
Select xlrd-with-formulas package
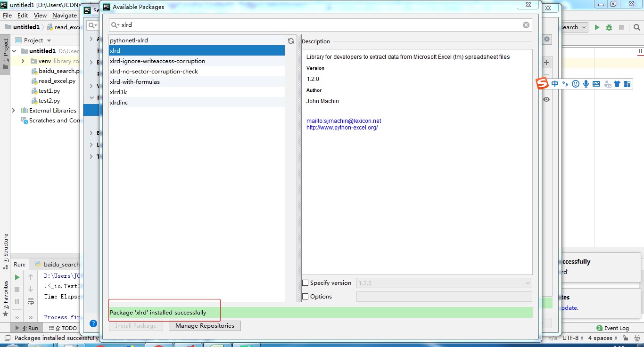(x=197, y=82)
